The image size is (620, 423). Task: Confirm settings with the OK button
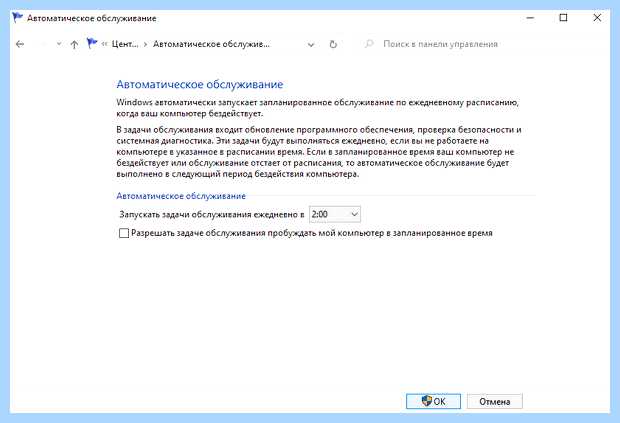pyautogui.click(x=433, y=401)
